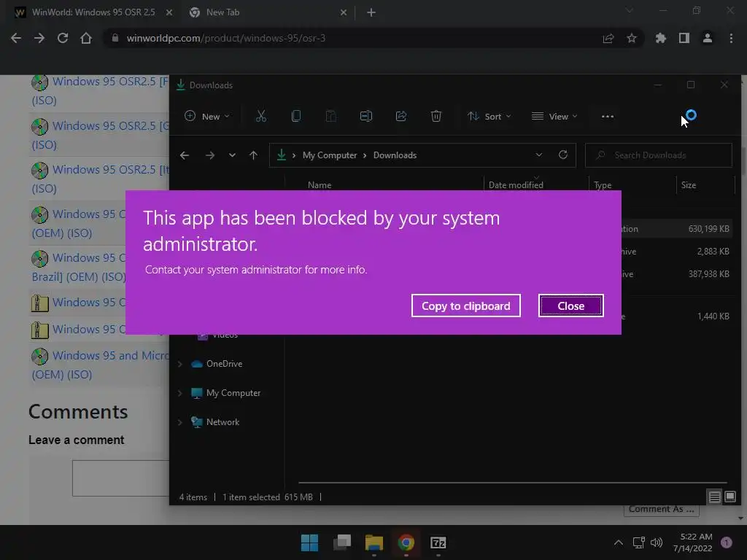The width and height of the screenshot is (747, 560).
Task: Expand the OneDrive tree node
Action: pos(180,364)
